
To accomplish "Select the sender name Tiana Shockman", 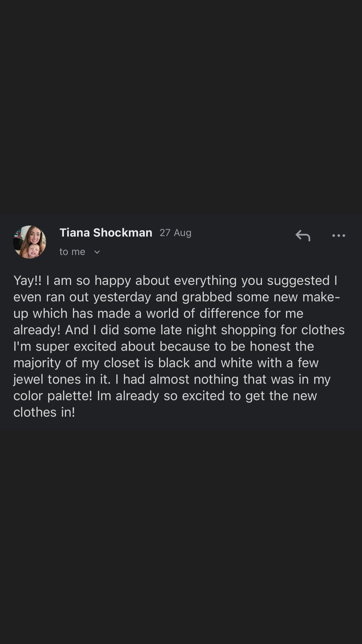I will click(x=106, y=233).
